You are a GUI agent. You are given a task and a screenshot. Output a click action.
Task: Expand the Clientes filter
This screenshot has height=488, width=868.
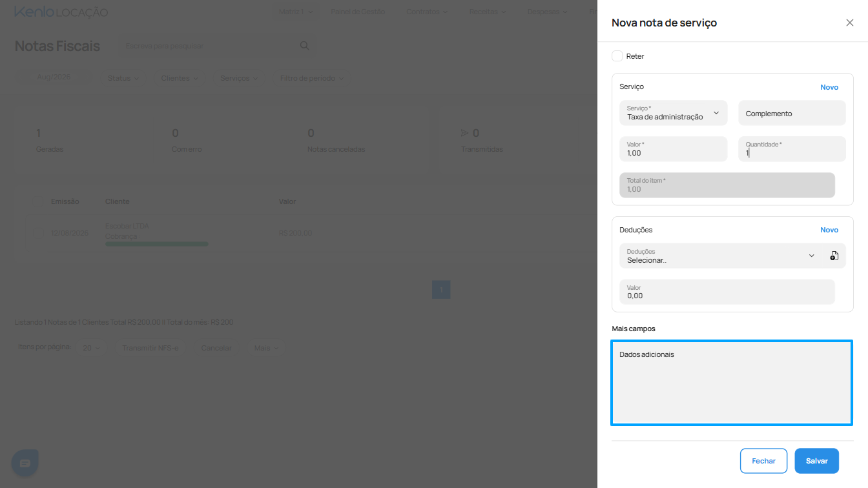[180, 78]
